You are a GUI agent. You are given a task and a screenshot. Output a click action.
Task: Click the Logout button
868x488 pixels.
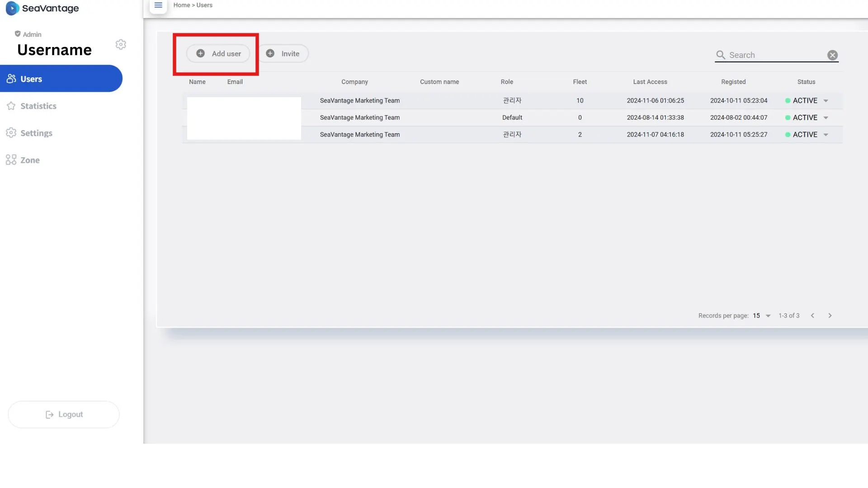[64, 414]
